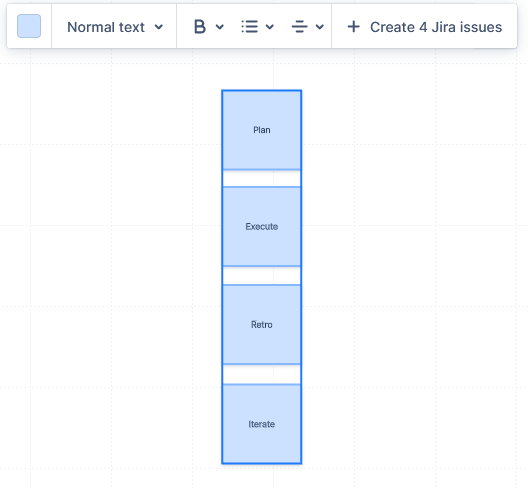Select the Retro sticky note
Image resolution: width=528 pixels, height=488 pixels.
(x=262, y=325)
